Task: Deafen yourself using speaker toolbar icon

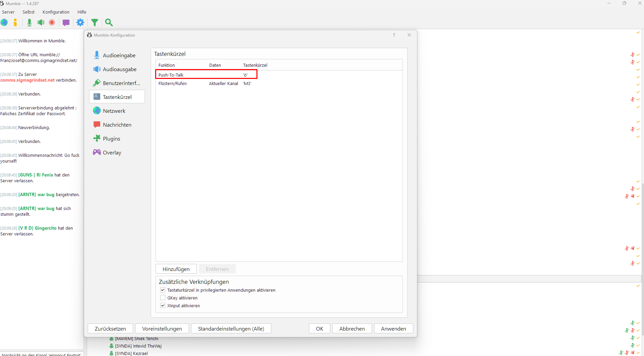Action: (41, 22)
